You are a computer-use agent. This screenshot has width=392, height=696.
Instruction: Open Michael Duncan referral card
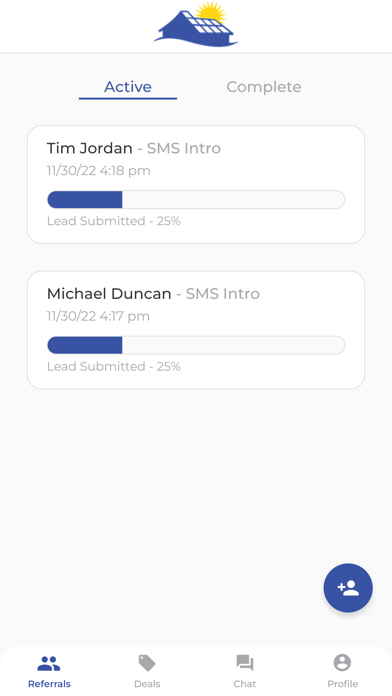pyautogui.click(x=196, y=330)
